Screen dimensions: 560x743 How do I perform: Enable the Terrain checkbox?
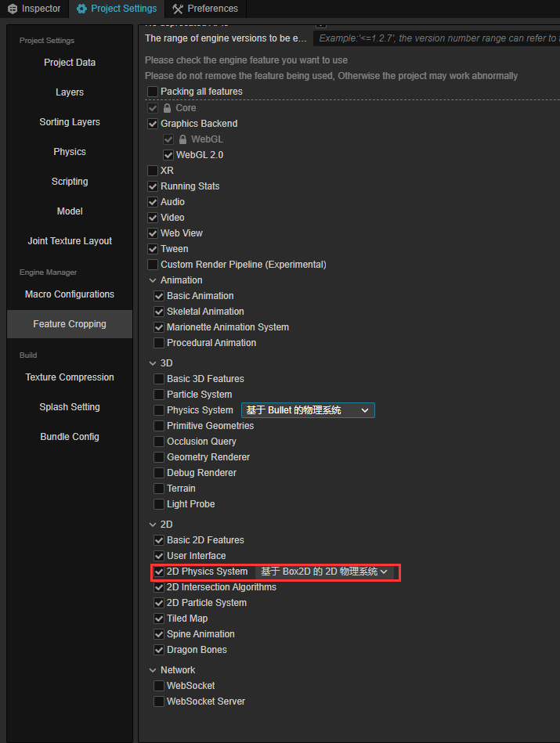159,489
